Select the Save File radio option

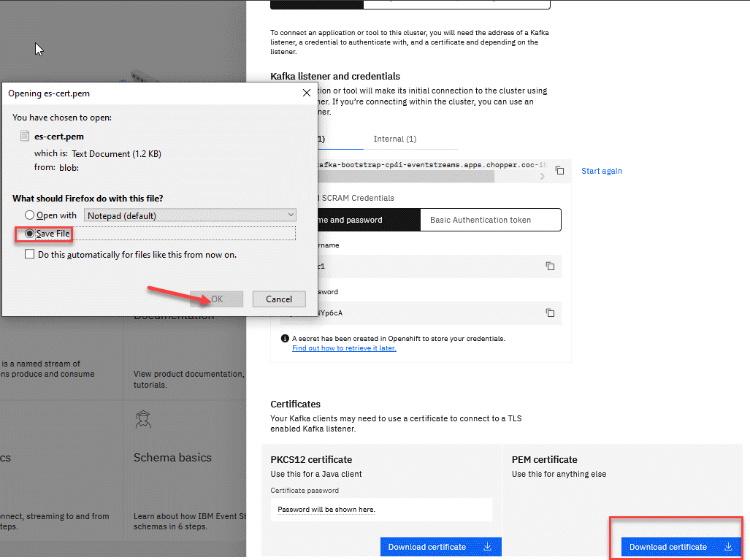pos(30,233)
